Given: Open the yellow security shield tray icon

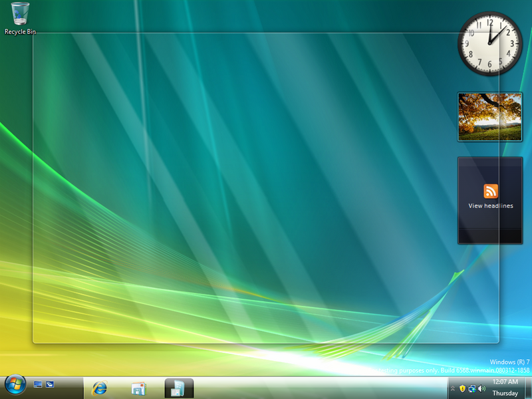Looking at the screenshot, I should click(x=462, y=389).
